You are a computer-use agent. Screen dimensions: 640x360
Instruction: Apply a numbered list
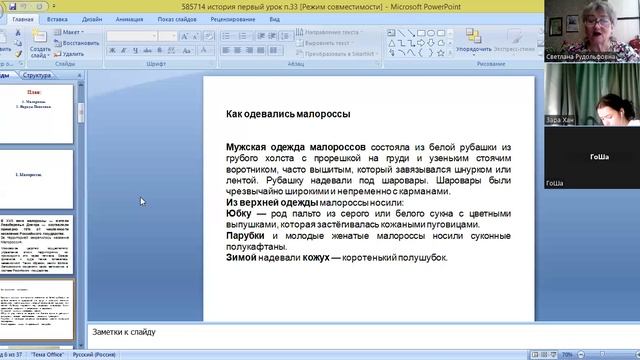tap(243, 36)
